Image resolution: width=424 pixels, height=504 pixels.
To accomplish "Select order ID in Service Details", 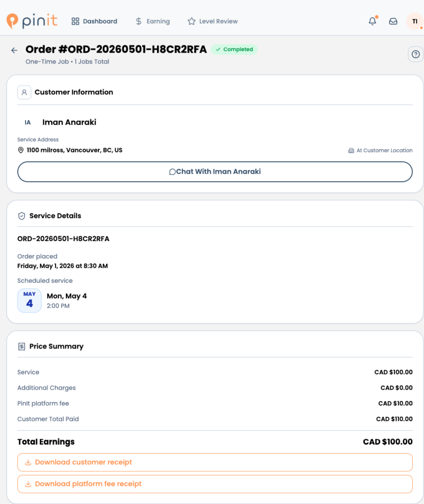I will click(x=63, y=239).
